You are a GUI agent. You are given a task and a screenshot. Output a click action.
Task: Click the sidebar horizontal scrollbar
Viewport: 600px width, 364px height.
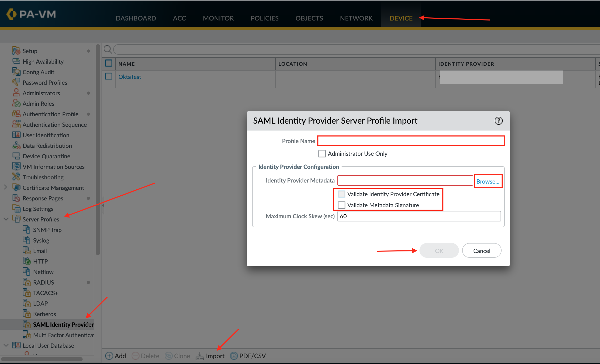[42, 359]
